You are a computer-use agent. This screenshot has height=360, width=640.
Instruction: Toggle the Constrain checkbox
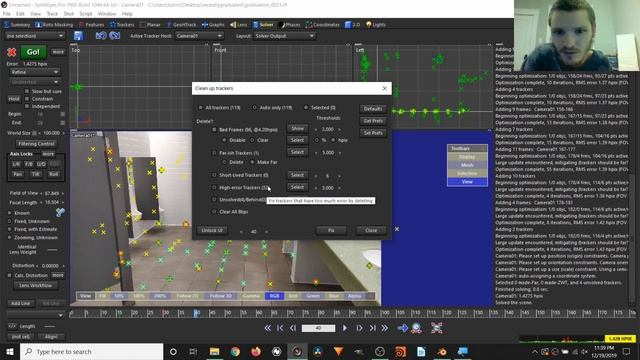(27, 98)
